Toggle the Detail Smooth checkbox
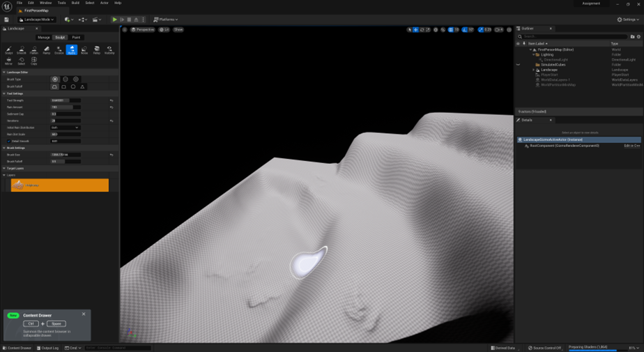Screen dimensions: 644x352 [9, 141]
